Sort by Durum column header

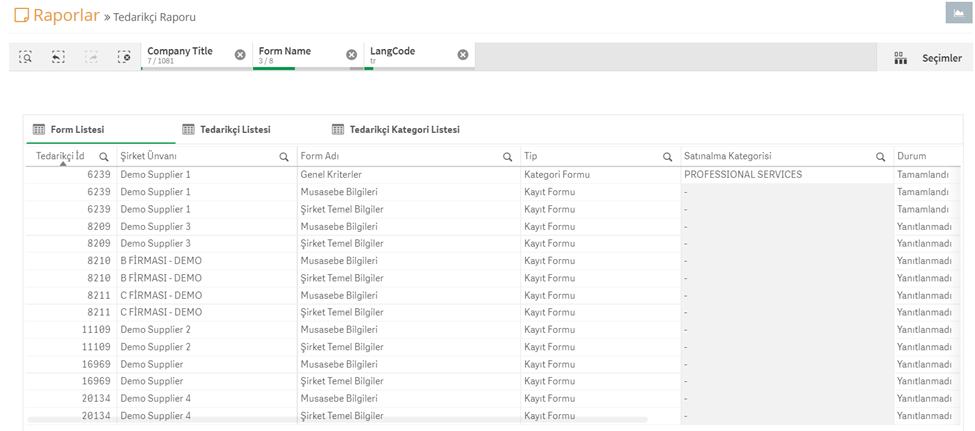912,156
